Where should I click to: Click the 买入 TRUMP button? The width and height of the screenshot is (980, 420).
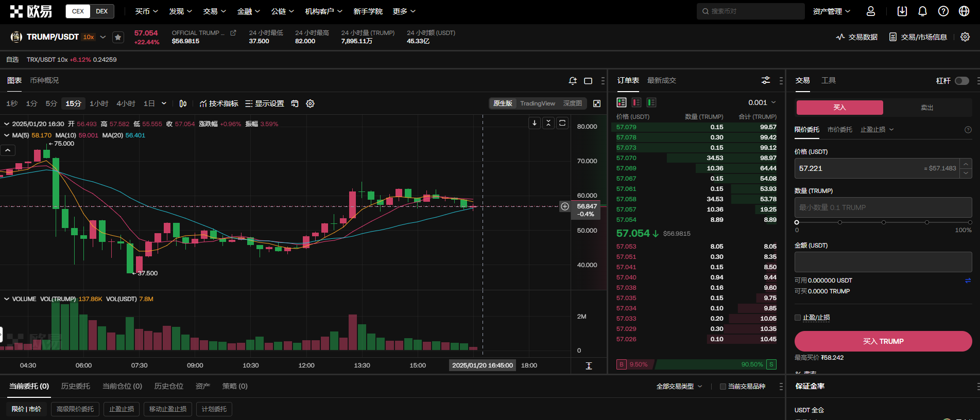coord(883,341)
